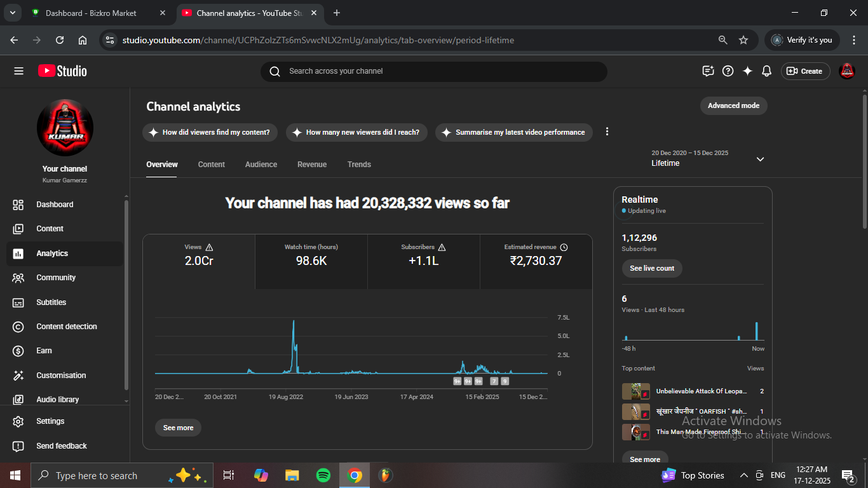
Task: Open Content detection in sidebar
Action: [66, 327]
